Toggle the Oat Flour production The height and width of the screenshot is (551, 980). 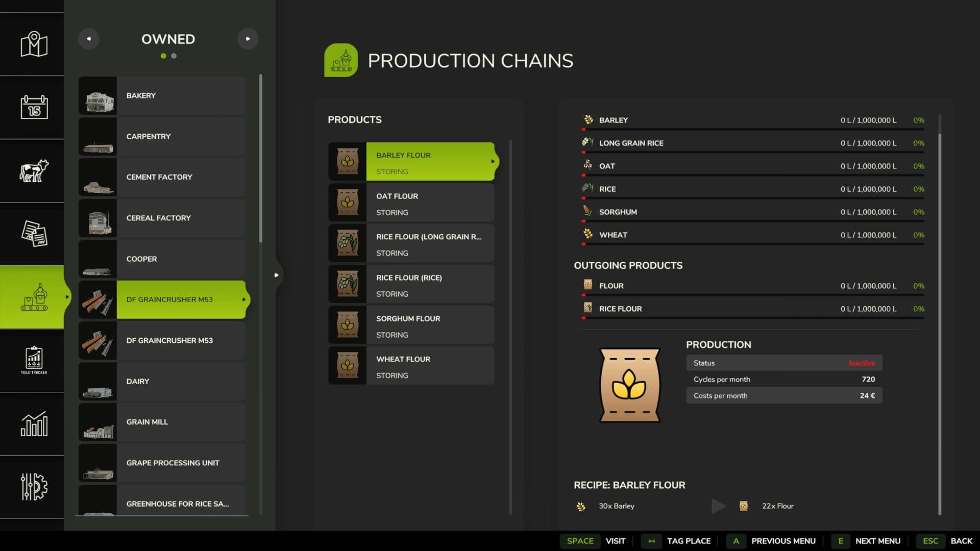coord(411,202)
